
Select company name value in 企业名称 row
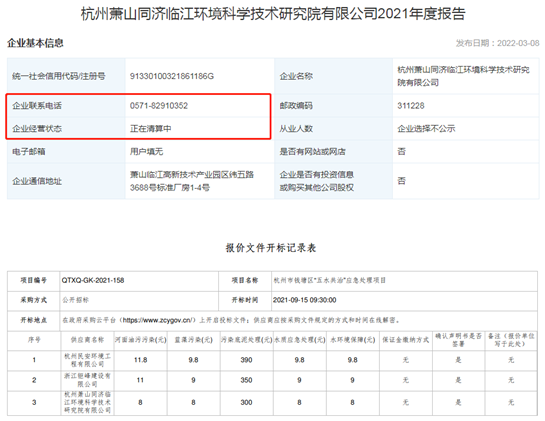click(x=463, y=76)
